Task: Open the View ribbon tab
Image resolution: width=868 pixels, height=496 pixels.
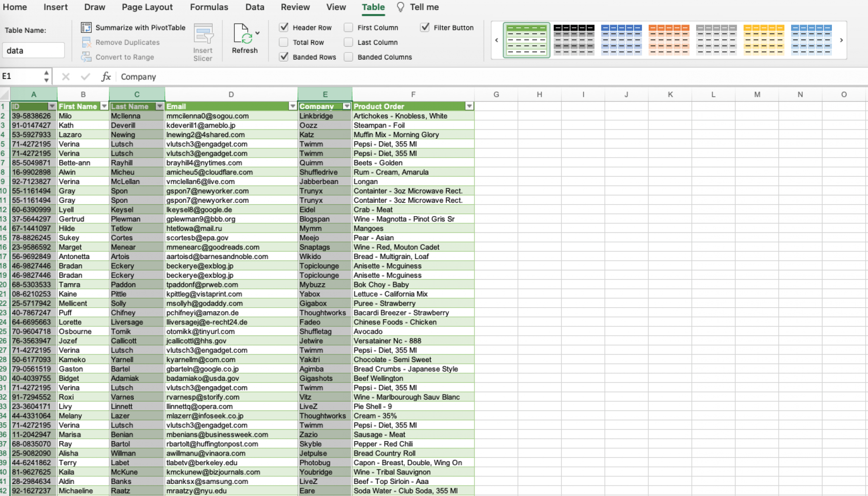Action: coord(336,7)
